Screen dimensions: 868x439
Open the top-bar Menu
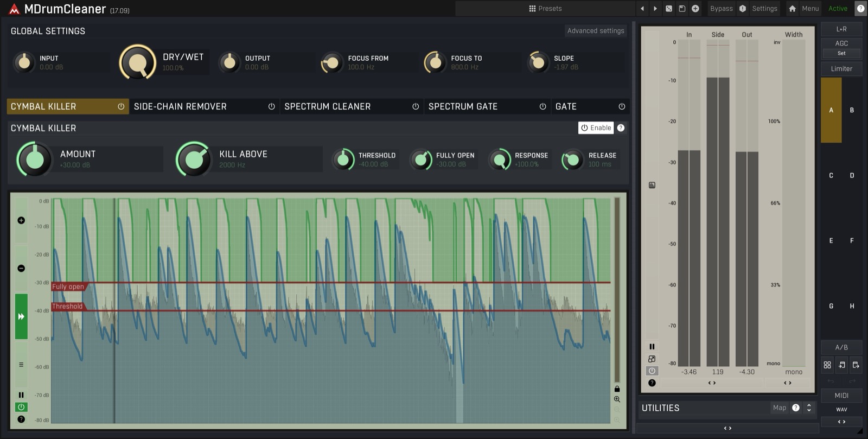[810, 8]
